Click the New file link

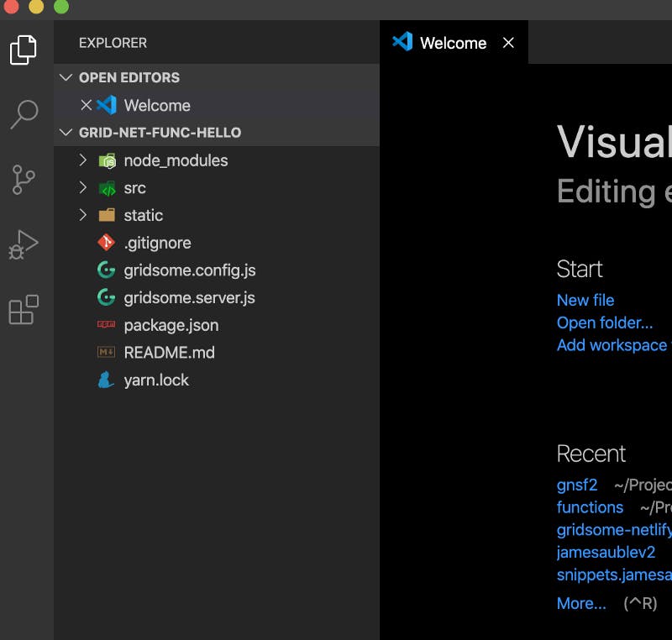click(585, 300)
